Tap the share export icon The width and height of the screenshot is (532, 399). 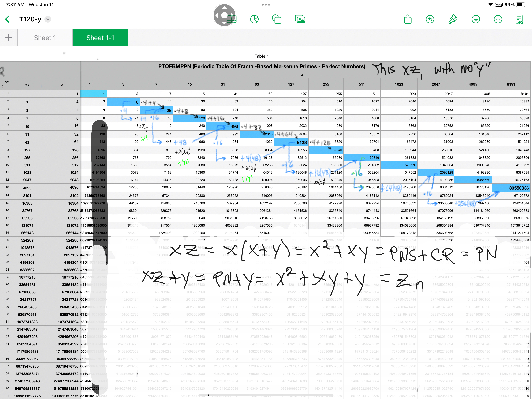click(408, 19)
